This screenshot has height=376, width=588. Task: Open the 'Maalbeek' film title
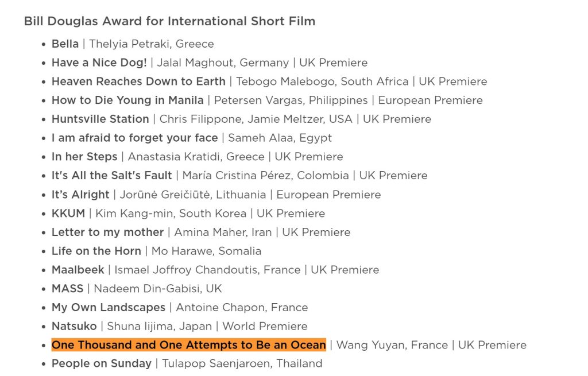(x=78, y=270)
